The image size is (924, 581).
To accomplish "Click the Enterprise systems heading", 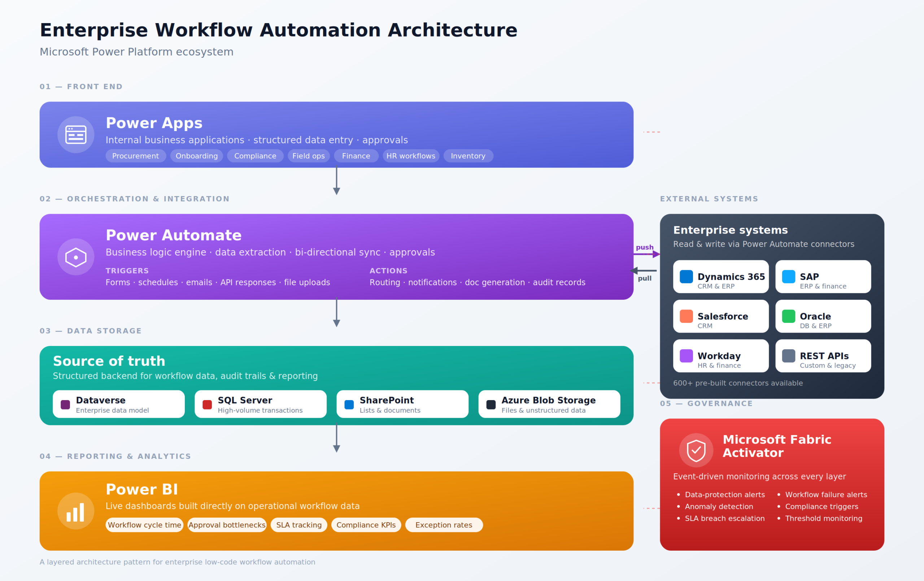I will click(x=731, y=230).
